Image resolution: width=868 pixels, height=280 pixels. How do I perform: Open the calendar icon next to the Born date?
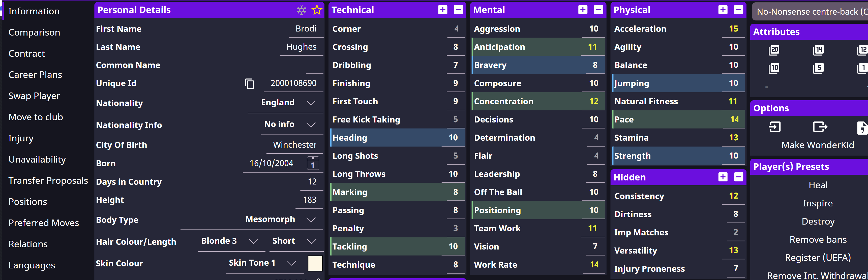(313, 163)
